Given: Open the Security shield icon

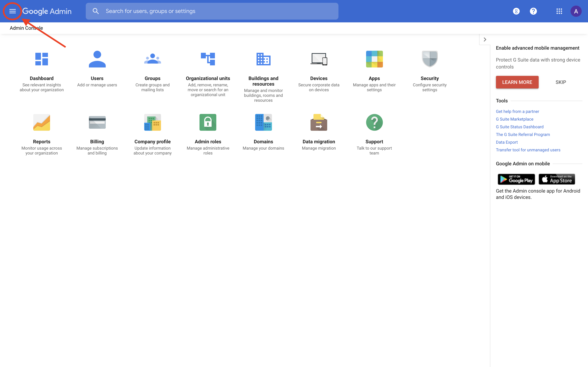Looking at the screenshot, I should coord(429,59).
